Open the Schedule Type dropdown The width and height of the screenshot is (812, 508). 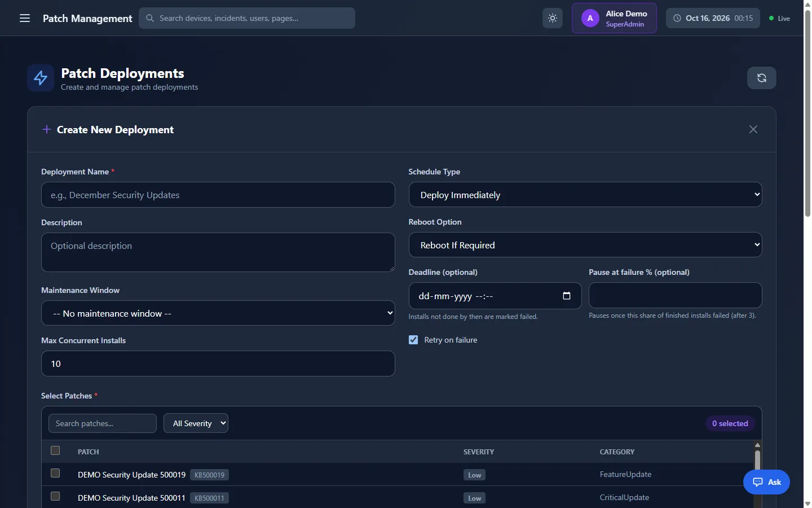point(585,195)
